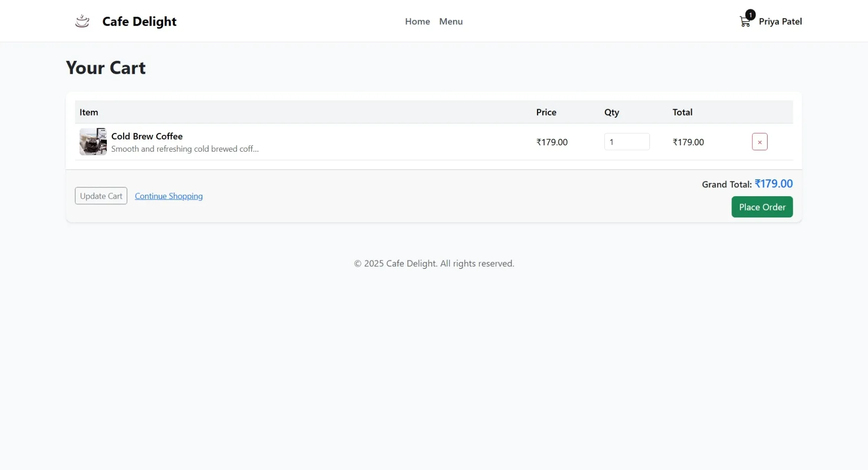Viewport: 868px width, 470px height.
Task: Open the Menu navigation item
Action: (451, 21)
